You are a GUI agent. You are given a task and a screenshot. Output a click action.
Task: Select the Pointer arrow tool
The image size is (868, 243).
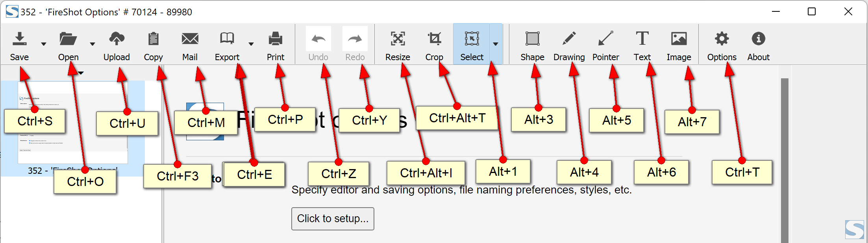[605, 39]
